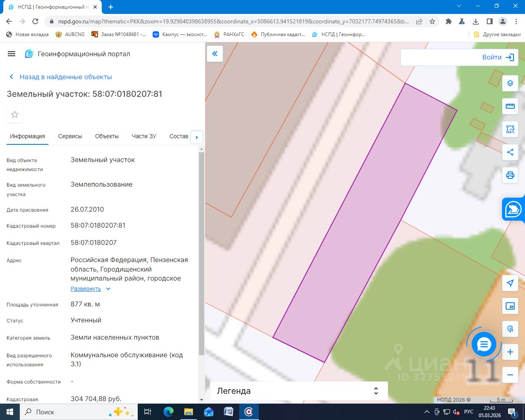Open Windows Start menu
This screenshot has width=525, height=420.
10,412
